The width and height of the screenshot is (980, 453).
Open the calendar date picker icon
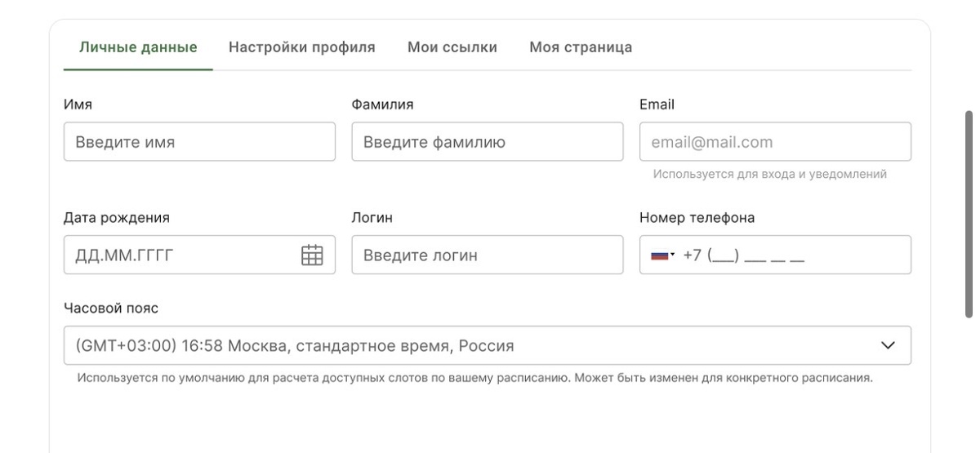[313, 255]
